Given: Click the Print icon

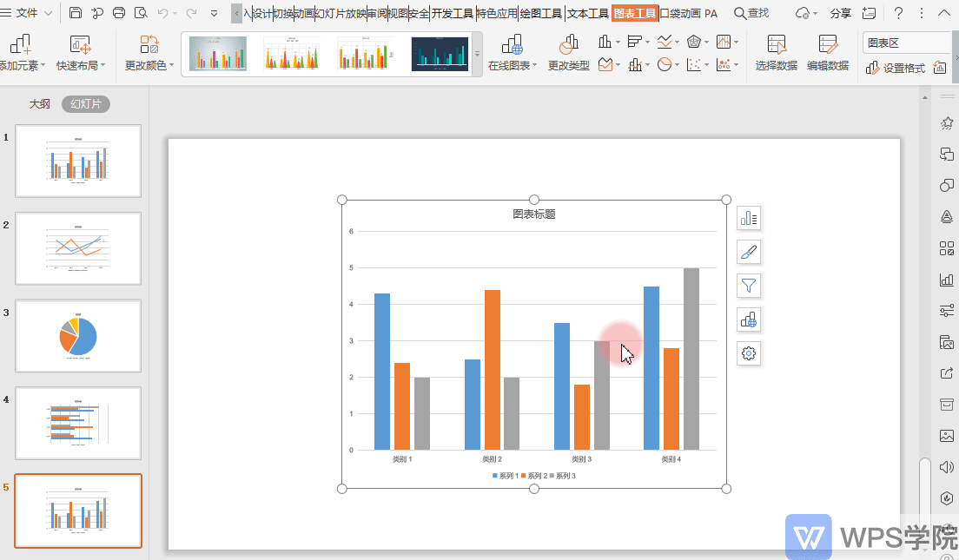Looking at the screenshot, I should (x=119, y=13).
